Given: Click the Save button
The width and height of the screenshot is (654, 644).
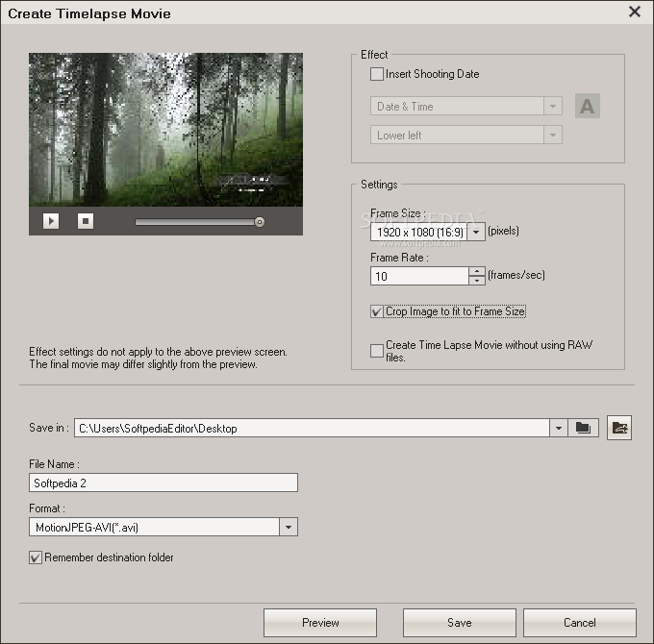Looking at the screenshot, I should pos(459,623).
